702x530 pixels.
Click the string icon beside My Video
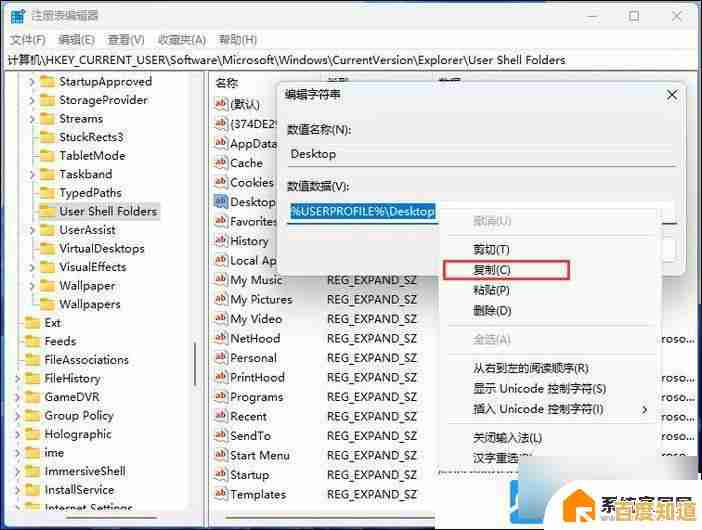tap(221, 318)
